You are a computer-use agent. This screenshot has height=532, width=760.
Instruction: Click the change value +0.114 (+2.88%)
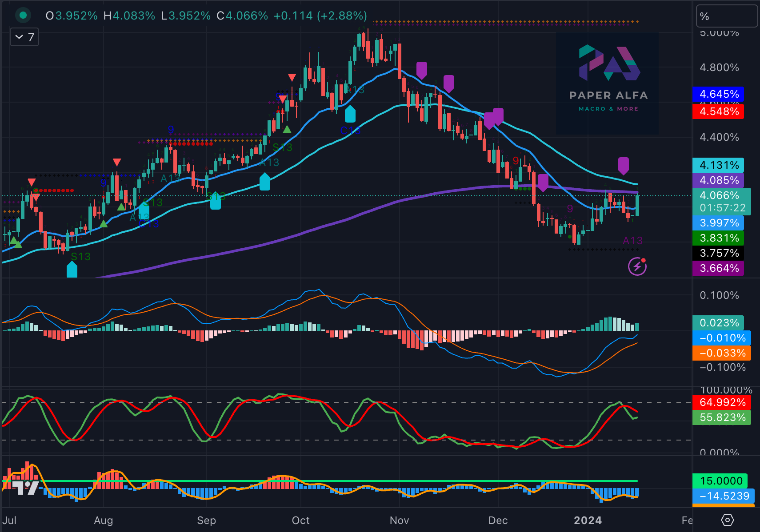tap(320, 16)
